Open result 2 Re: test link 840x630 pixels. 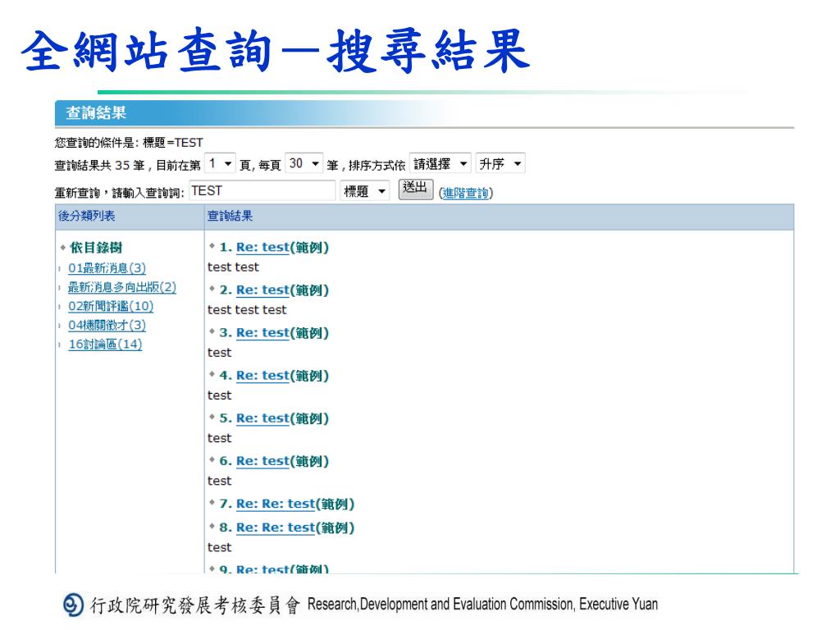tap(262, 290)
